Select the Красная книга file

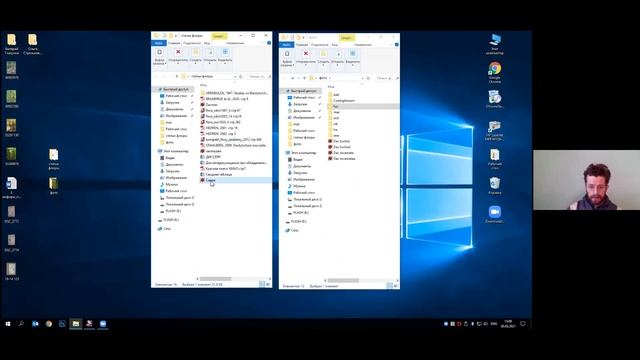[223, 169]
